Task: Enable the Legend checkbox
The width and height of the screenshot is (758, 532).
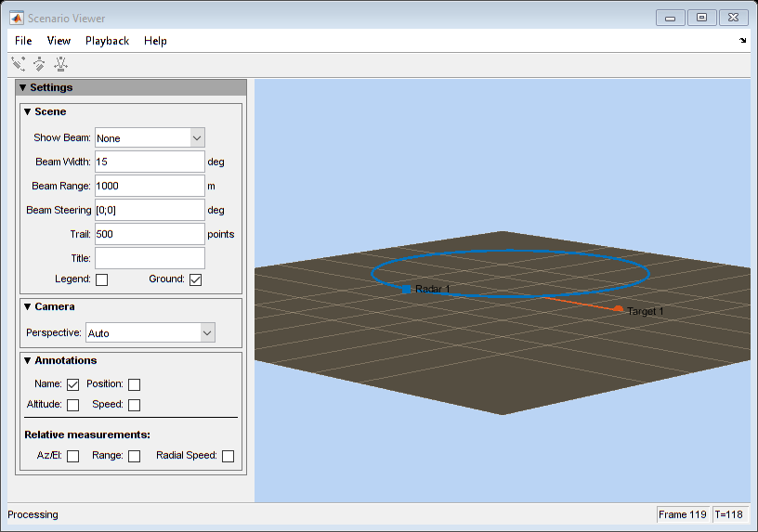Action: 101,279
